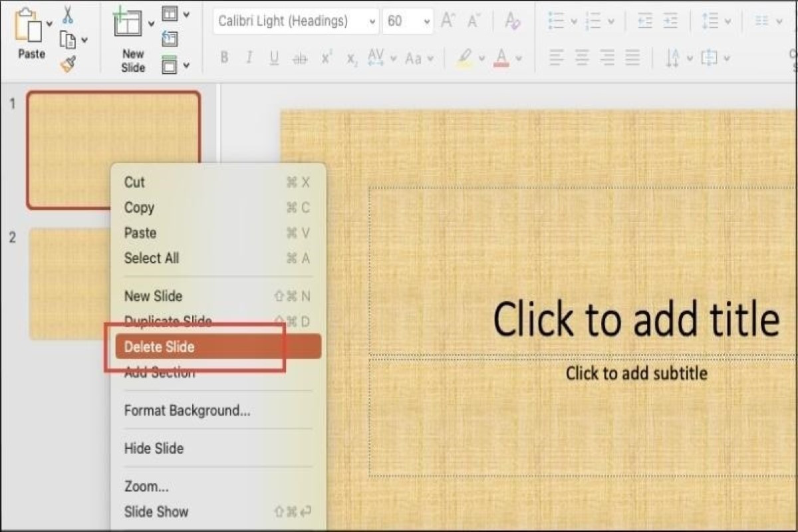Toggle Italic formatting
This screenshot has height=532, width=798.
249,58
